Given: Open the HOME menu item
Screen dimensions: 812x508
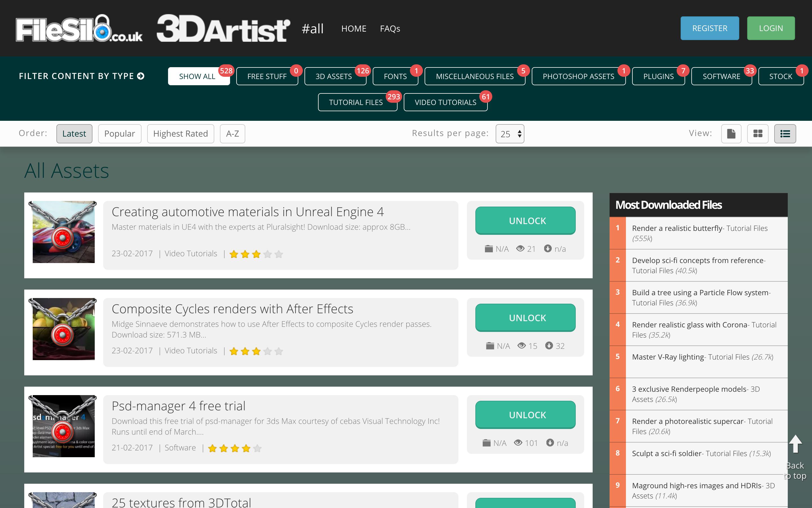Looking at the screenshot, I should click(x=354, y=29).
